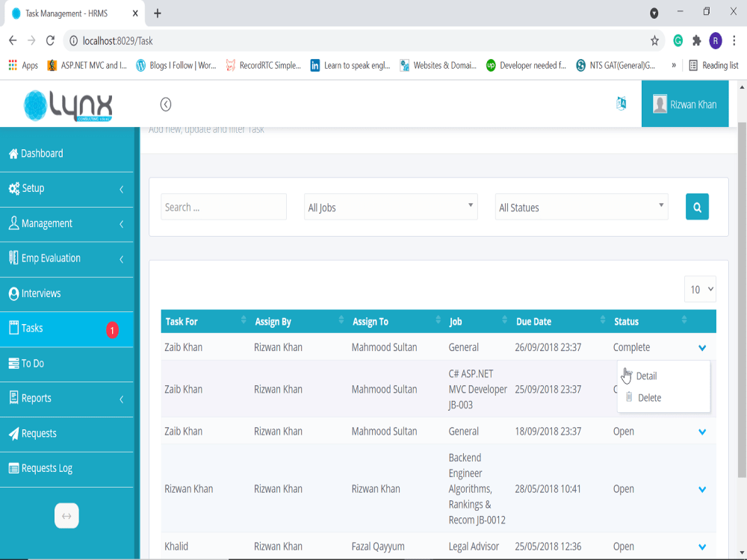Click the translate language icon in header
The image size is (747, 560).
pos(621,103)
